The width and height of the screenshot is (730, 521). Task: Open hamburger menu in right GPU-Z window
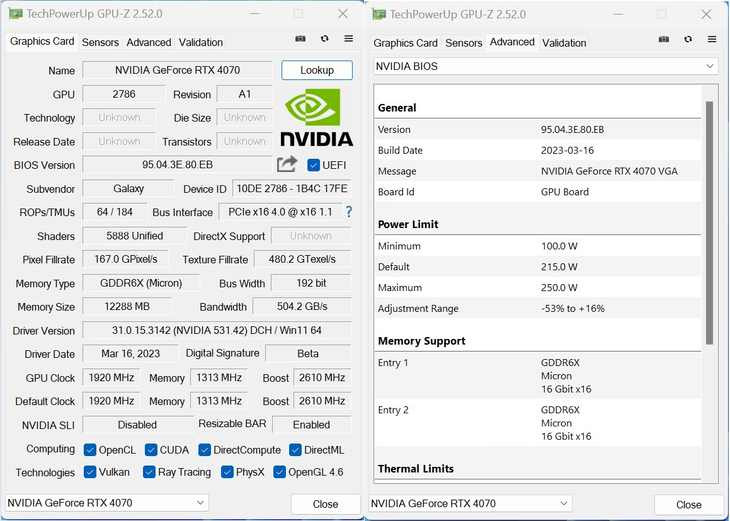coord(712,39)
